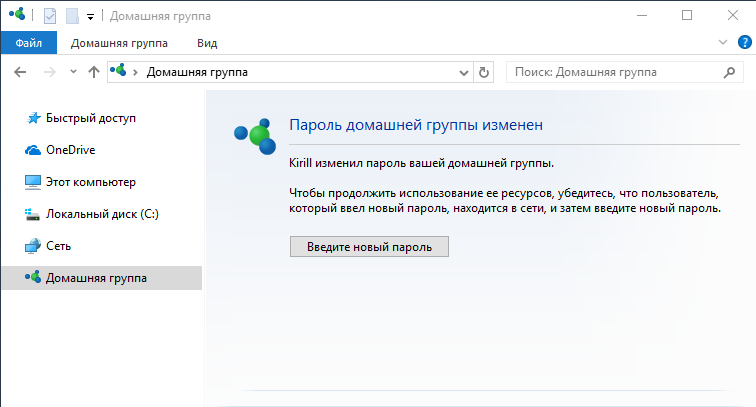
Task: Click text Kirill изменил пароль вашей домашней группы
Action: coord(421,163)
